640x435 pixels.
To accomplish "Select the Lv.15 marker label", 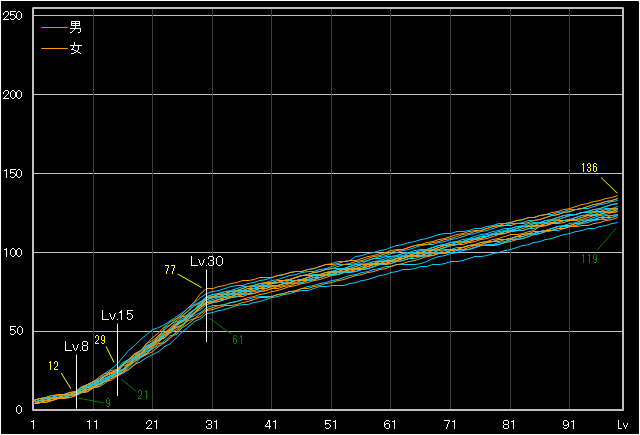I will click(x=117, y=315).
